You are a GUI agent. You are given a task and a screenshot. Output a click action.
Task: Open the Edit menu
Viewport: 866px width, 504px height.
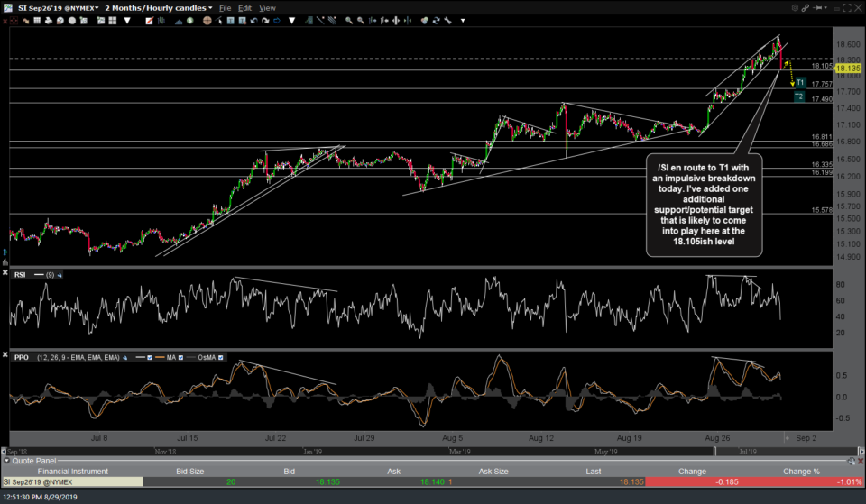point(244,8)
